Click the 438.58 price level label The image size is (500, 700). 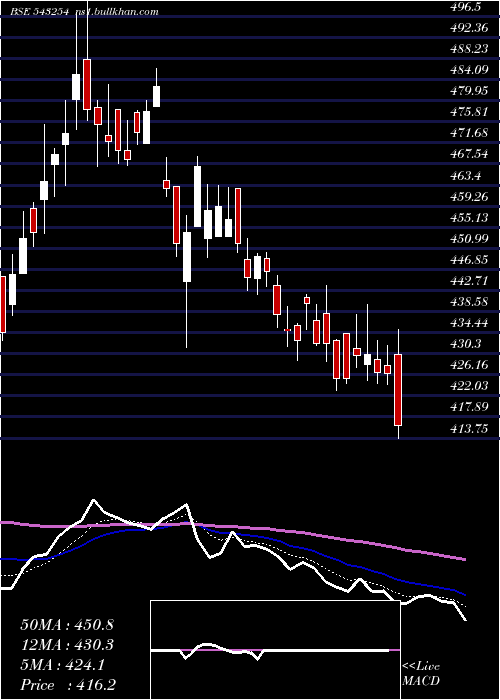[x=469, y=302]
